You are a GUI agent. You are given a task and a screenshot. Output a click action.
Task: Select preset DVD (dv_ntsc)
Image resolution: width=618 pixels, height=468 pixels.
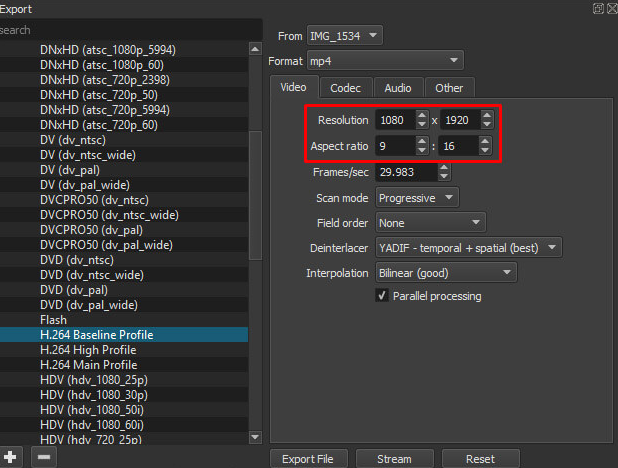[124, 259]
